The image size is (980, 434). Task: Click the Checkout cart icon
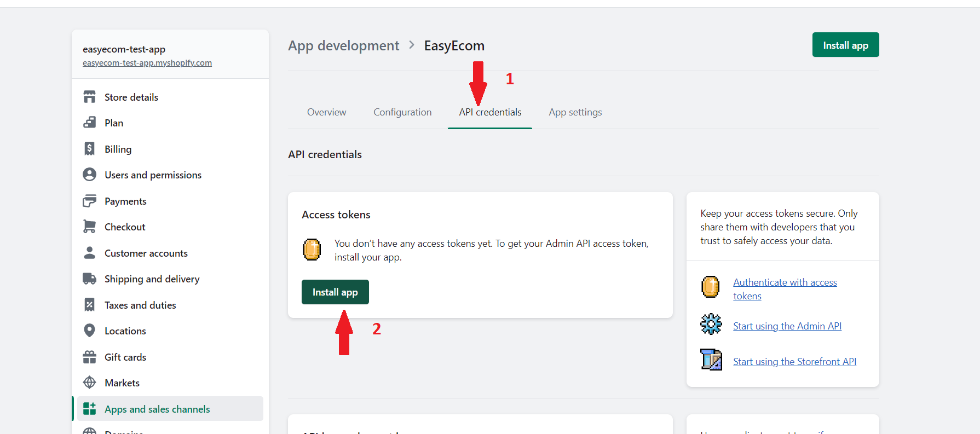89,227
